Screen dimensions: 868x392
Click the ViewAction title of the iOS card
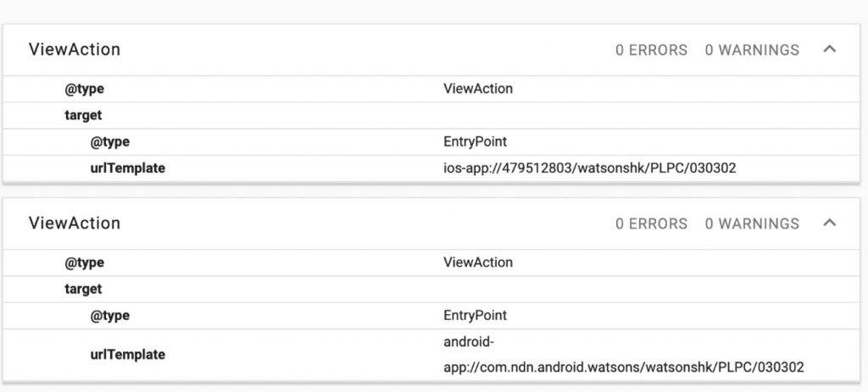pyautogui.click(x=75, y=50)
